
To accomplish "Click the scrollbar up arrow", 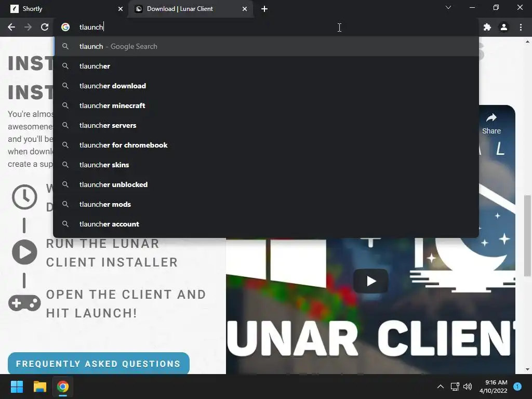I will [527, 42].
